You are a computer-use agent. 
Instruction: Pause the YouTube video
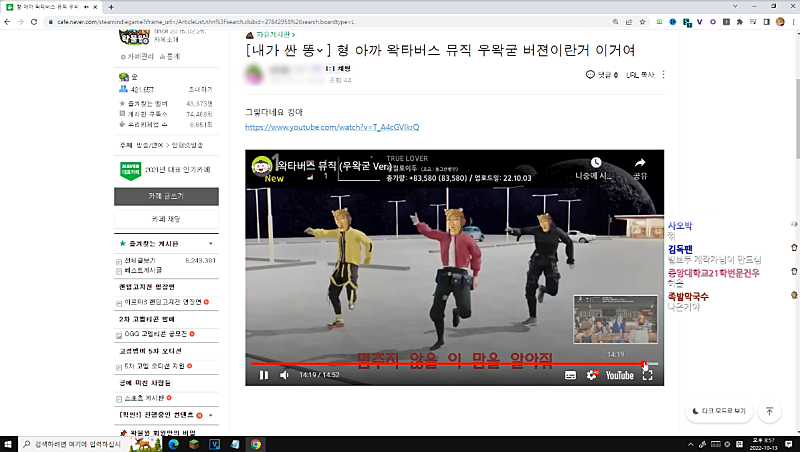coord(264,375)
